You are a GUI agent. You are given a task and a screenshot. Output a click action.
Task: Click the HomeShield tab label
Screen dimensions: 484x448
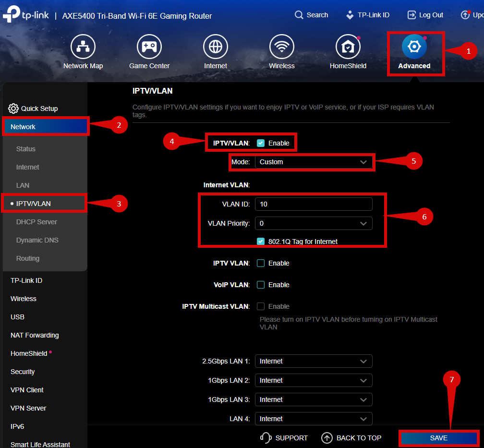pyautogui.click(x=348, y=66)
